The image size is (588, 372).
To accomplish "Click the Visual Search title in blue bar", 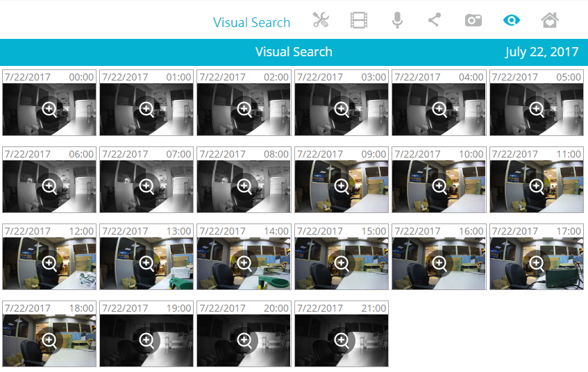I will click(294, 52).
